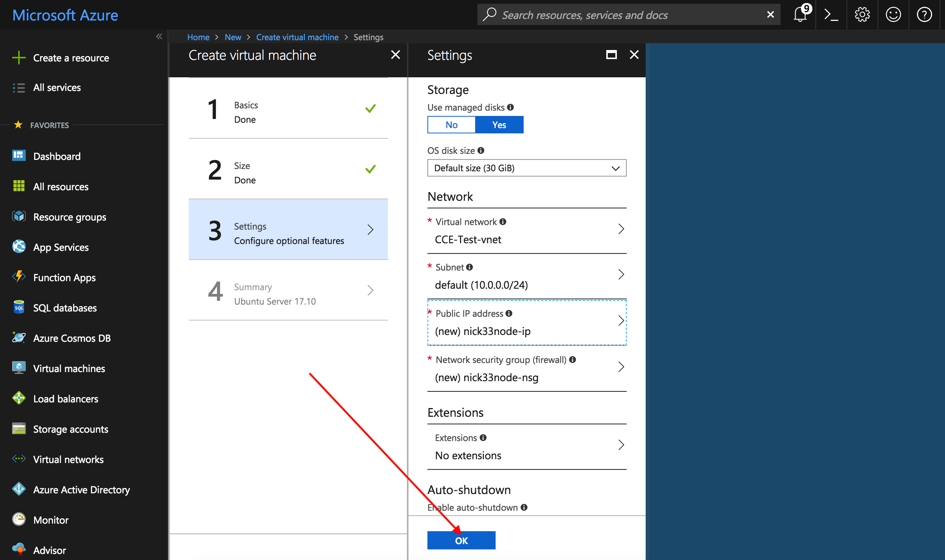The height and width of the screenshot is (560, 945).
Task: Open the portal settings gear
Action: click(x=862, y=15)
